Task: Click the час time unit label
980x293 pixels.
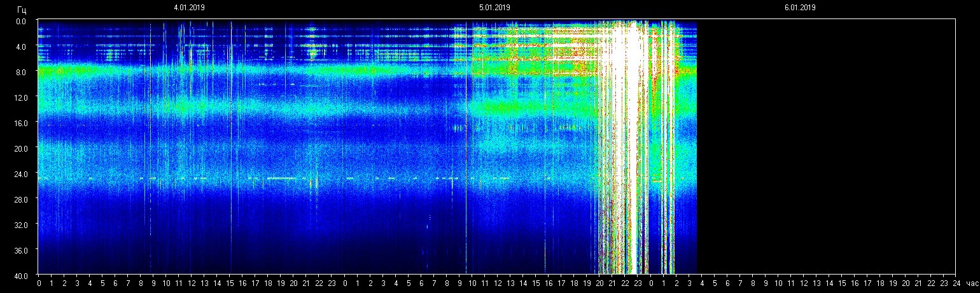Action: click(x=971, y=283)
